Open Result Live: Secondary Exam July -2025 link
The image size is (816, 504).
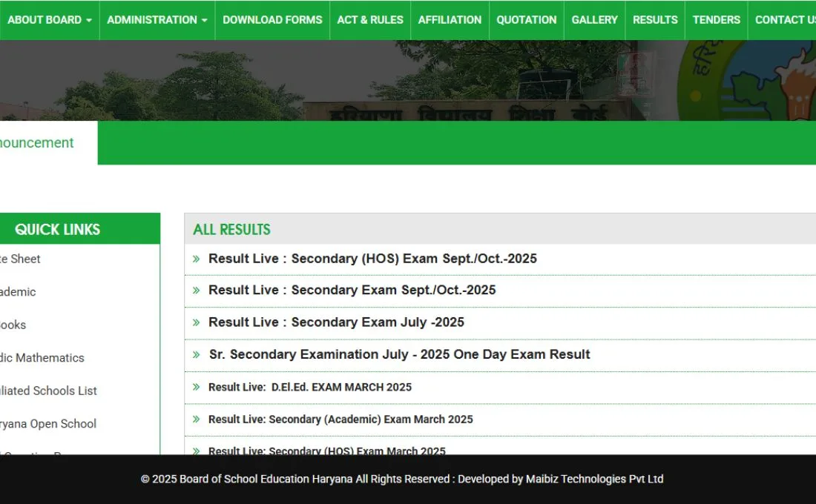pos(336,322)
